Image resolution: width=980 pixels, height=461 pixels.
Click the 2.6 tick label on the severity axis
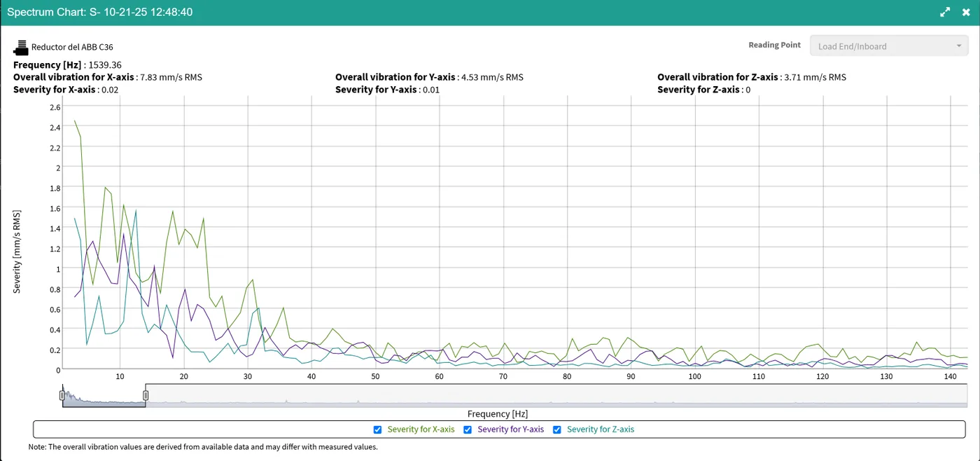[55, 107]
